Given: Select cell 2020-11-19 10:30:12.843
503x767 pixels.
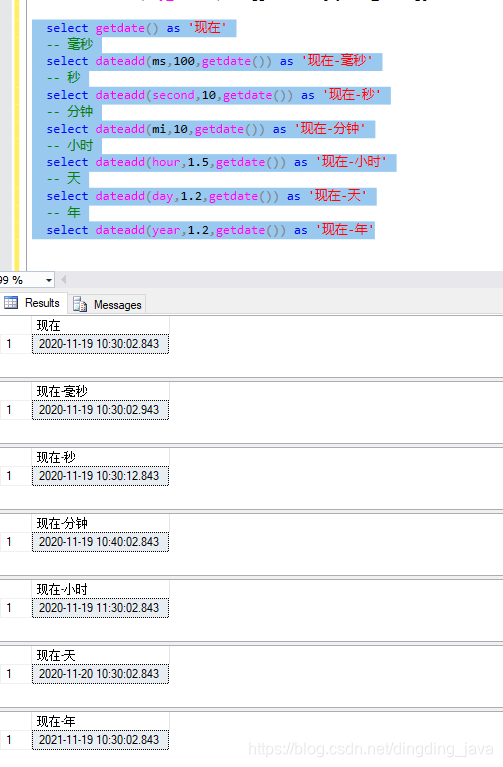Looking at the screenshot, I should click(100, 476).
